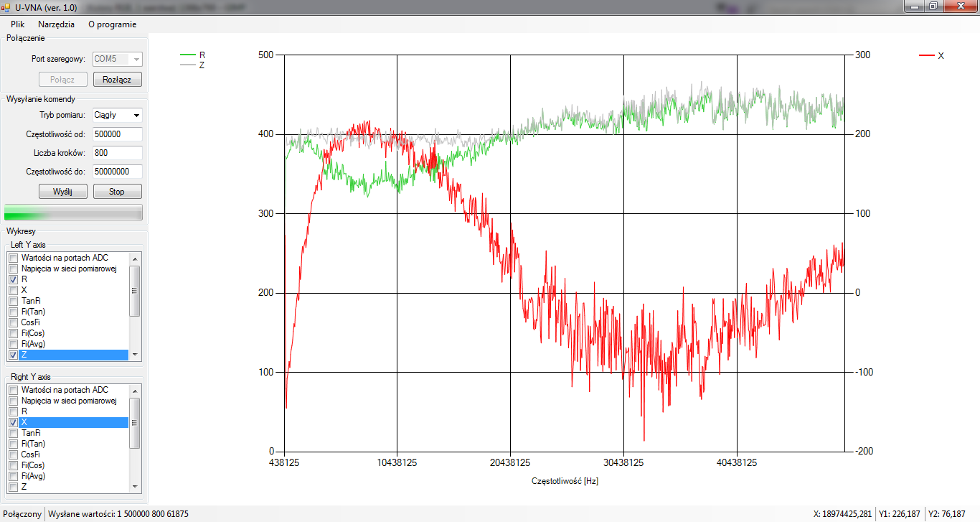
Task: Enable TanFi checkbox in Left Y axis list
Action: pos(13,301)
